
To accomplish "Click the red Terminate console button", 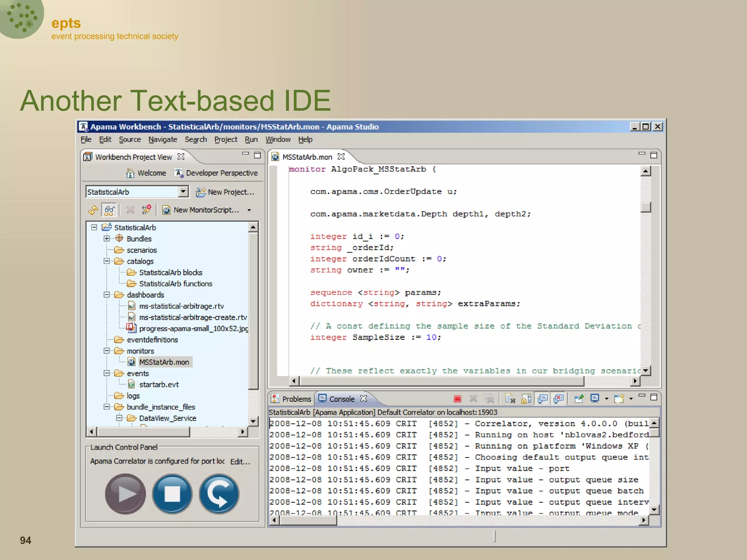I will tap(457, 399).
